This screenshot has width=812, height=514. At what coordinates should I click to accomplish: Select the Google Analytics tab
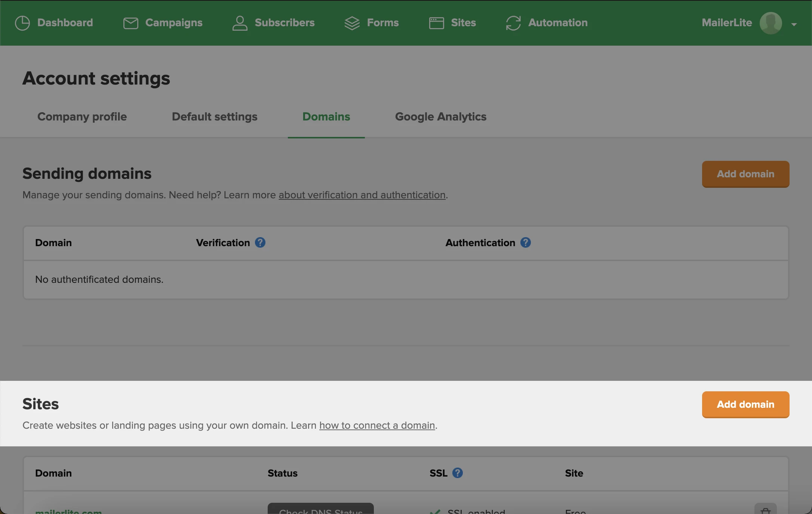(440, 117)
